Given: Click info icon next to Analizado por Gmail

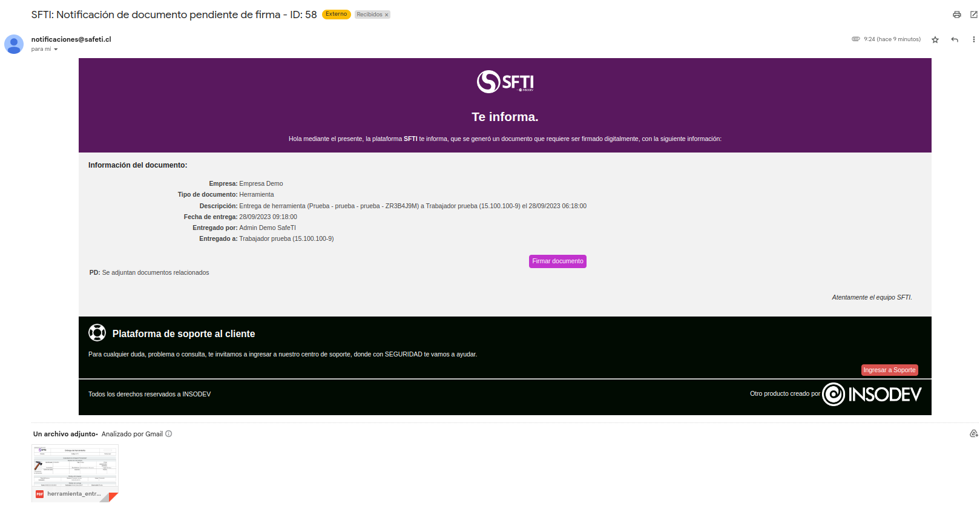Looking at the screenshot, I should (x=169, y=434).
